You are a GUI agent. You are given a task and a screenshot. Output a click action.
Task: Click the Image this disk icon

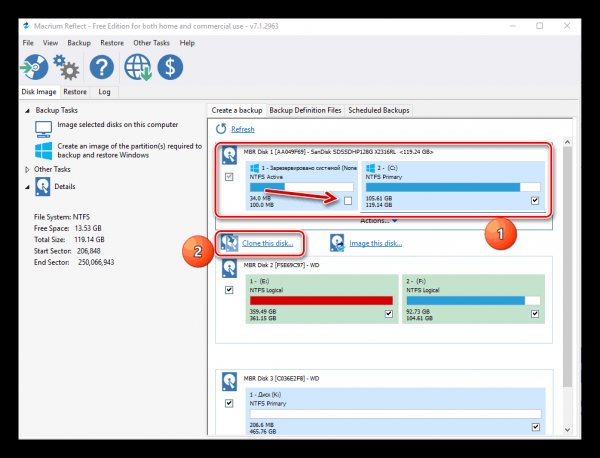pyautogui.click(x=338, y=243)
